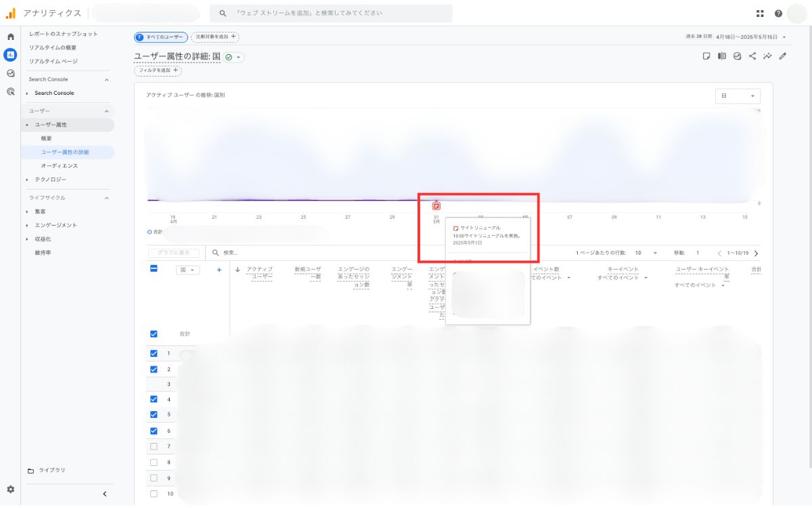Click the annotations note icon in report toolbar
Image resolution: width=812 pixels, height=508 pixels.
[x=706, y=56]
